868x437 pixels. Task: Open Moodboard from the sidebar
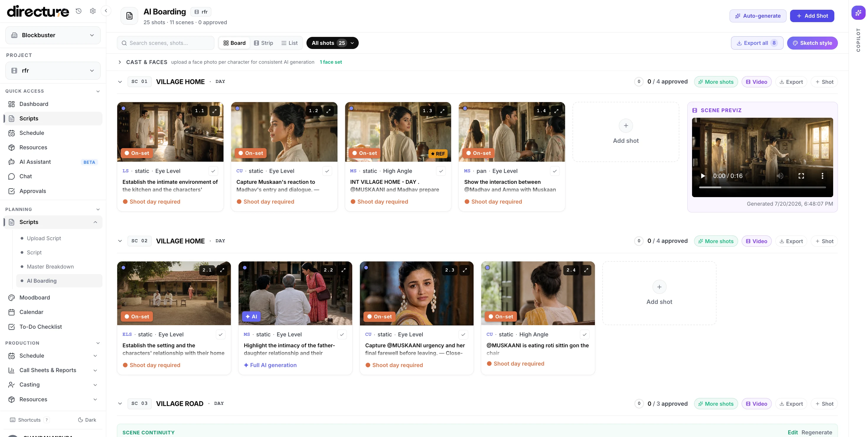click(x=53, y=298)
